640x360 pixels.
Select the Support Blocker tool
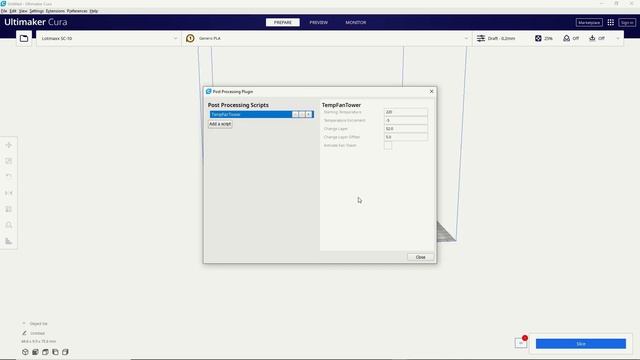click(9, 225)
